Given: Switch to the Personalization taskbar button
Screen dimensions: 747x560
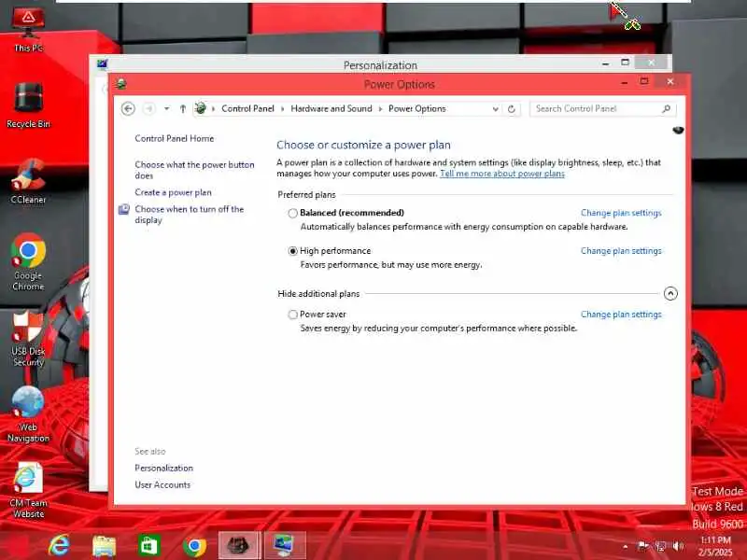Looking at the screenshot, I should pos(285,546).
